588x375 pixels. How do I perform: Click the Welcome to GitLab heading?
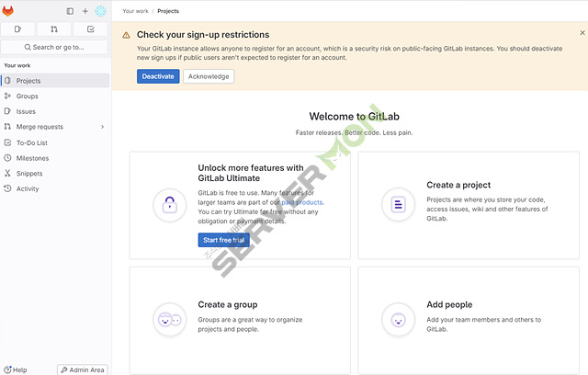(x=354, y=116)
